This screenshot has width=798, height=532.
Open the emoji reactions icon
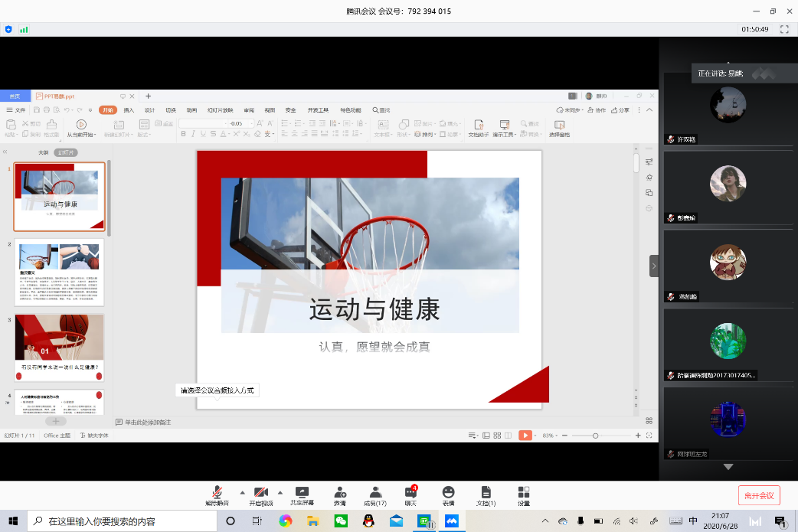pos(448,494)
